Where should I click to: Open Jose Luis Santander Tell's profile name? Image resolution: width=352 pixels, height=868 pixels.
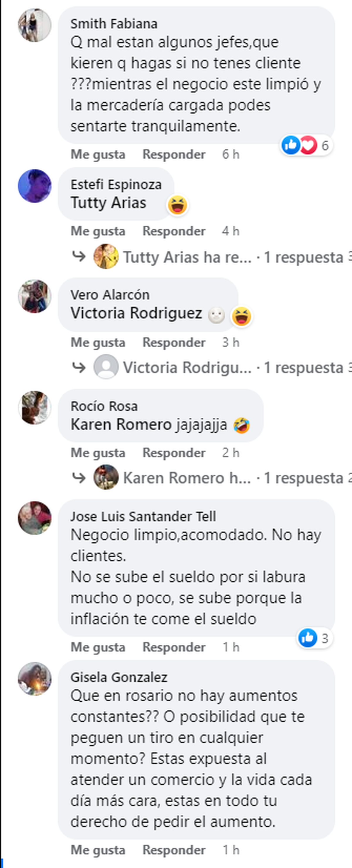click(143, 517)
